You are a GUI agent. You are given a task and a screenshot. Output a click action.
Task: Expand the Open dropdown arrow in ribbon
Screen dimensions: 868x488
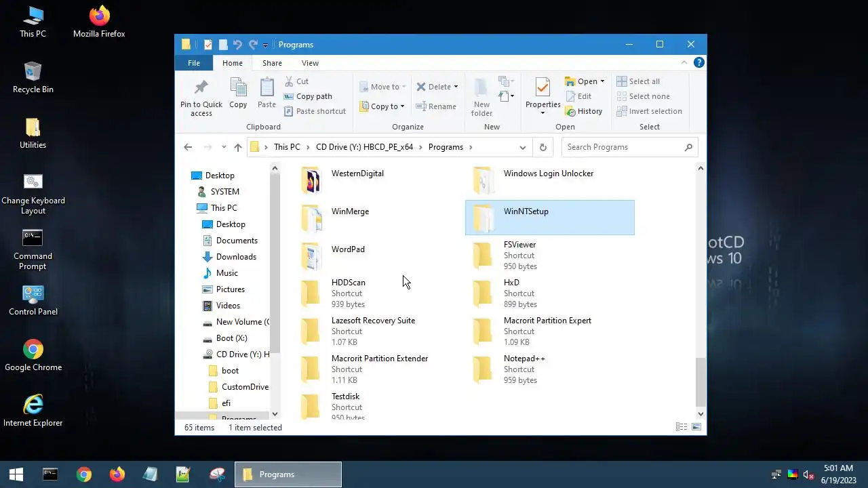click(602, 81)
